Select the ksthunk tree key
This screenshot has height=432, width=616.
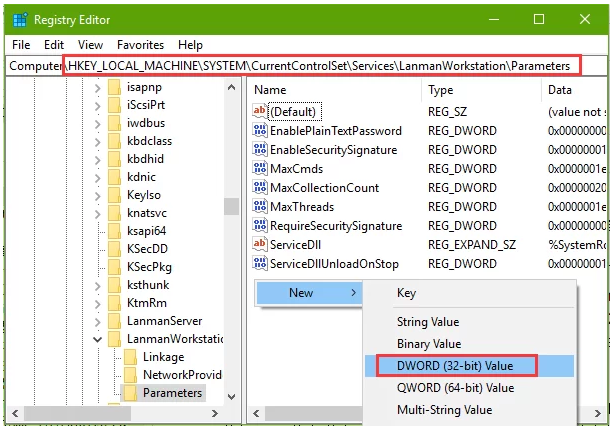coord(148,285)
